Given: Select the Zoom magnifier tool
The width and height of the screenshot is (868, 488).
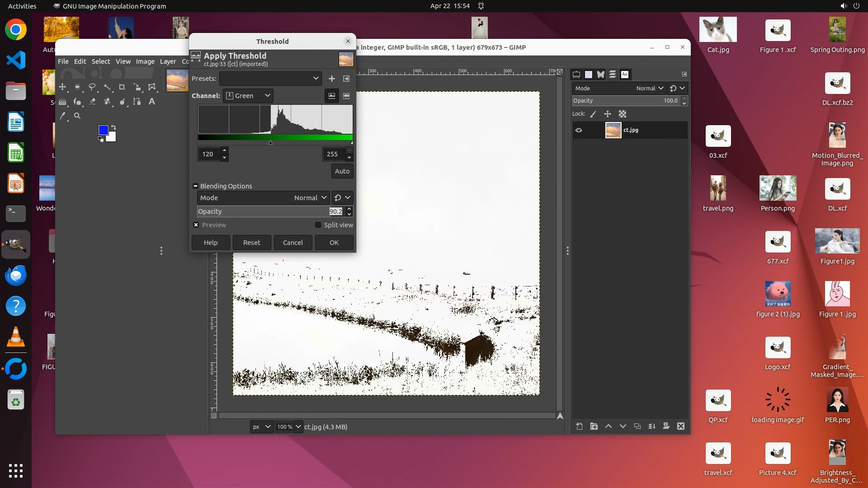Looking at the screenshot, I should 77,116.
